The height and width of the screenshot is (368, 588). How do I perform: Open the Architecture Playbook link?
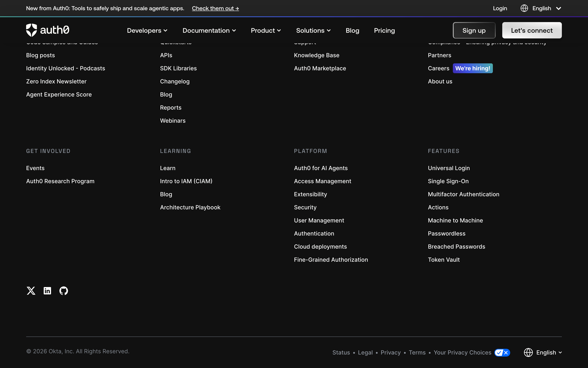190,207
